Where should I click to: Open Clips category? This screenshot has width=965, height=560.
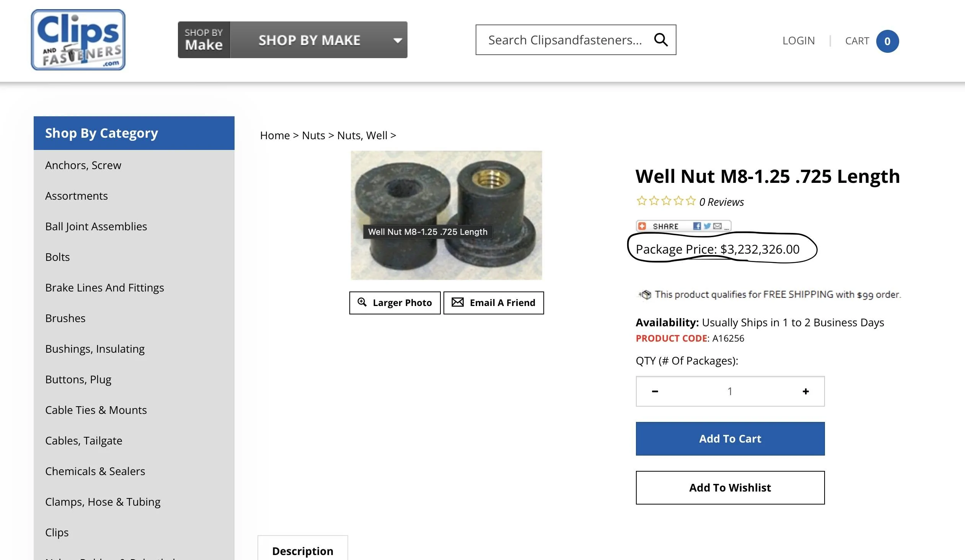(x=57, y=532)
